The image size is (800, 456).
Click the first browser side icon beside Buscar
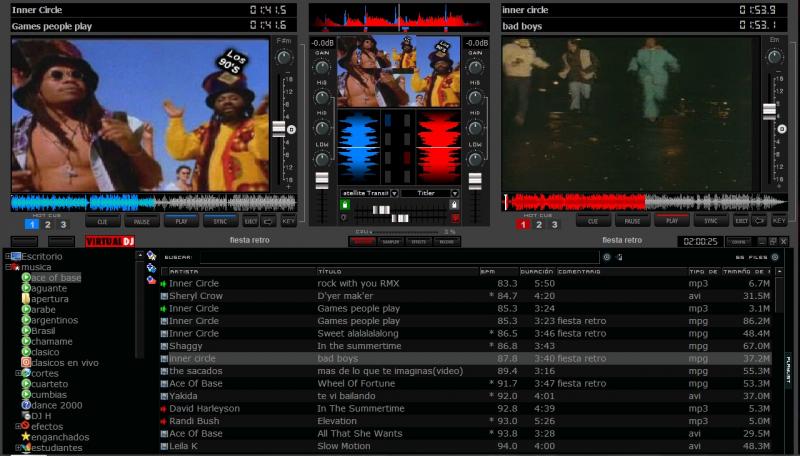(151, 256)
